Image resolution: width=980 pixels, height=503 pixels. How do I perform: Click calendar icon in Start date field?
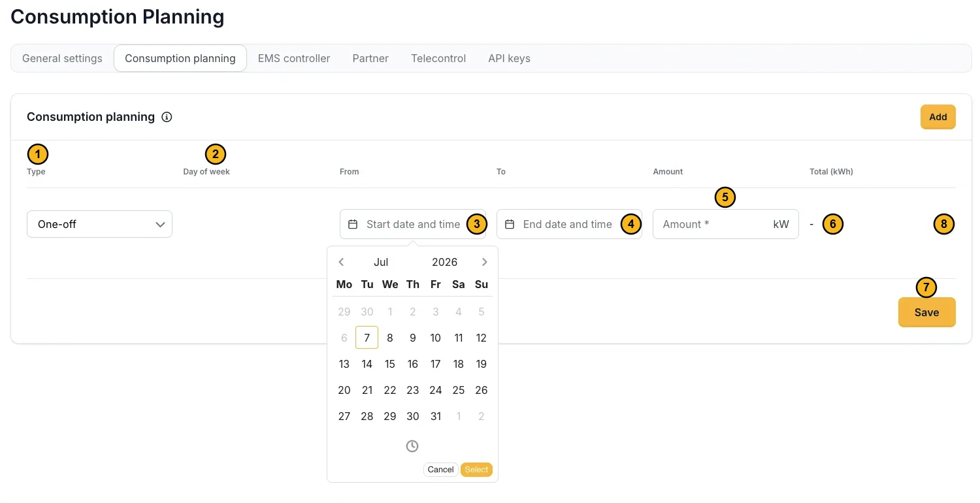(x=353, y=224)
